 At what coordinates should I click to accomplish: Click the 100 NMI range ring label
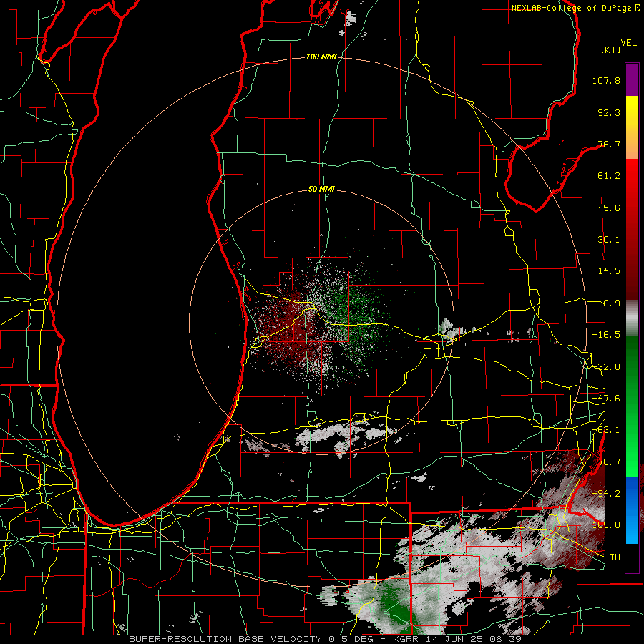pos(321,57)
